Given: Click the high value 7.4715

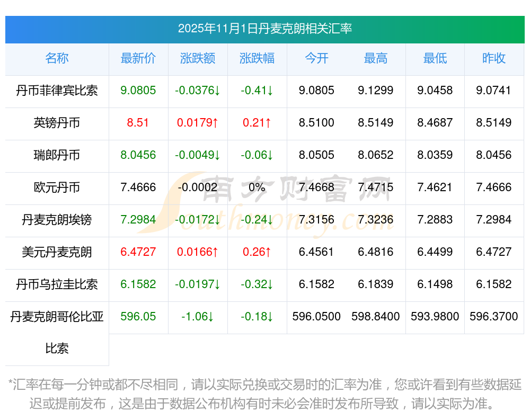Looking at the screenshot, I should (x=376, y=187).
